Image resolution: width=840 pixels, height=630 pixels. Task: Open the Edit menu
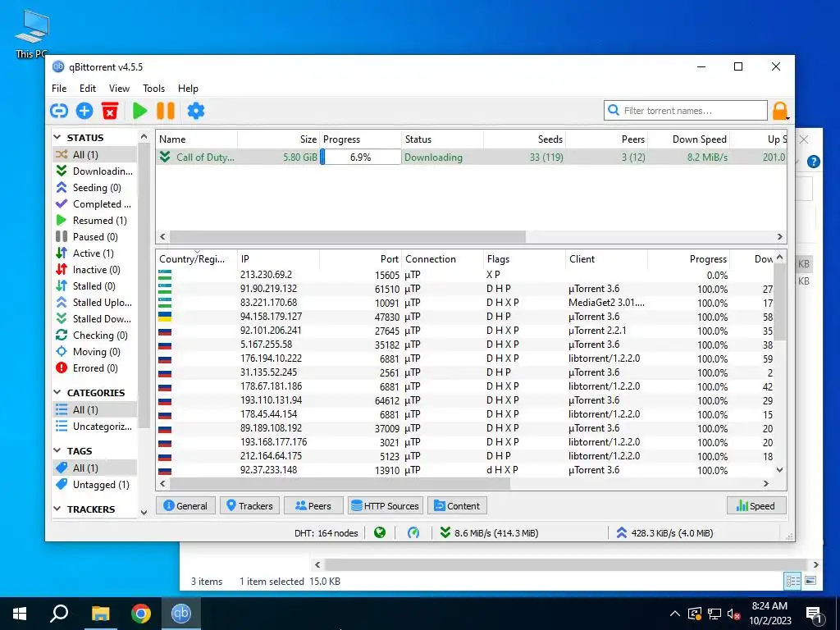pyautogui.click(x=87, y=89)
